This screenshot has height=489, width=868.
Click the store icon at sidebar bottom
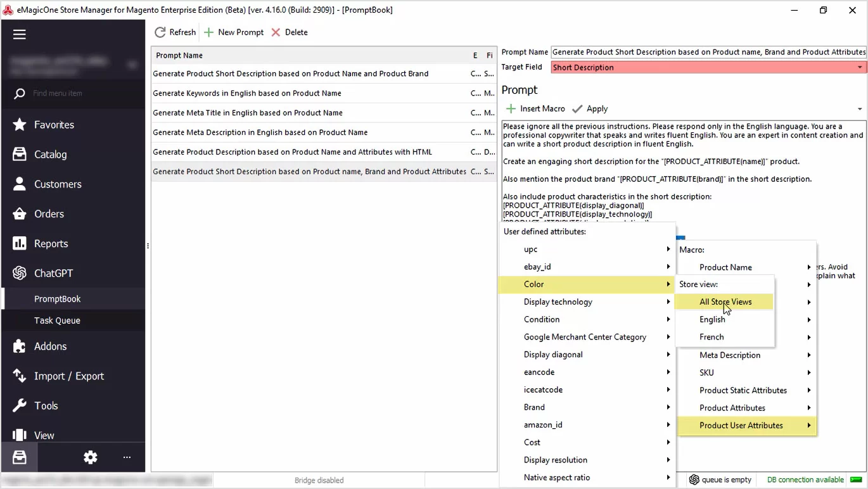(x=20, y=457)
